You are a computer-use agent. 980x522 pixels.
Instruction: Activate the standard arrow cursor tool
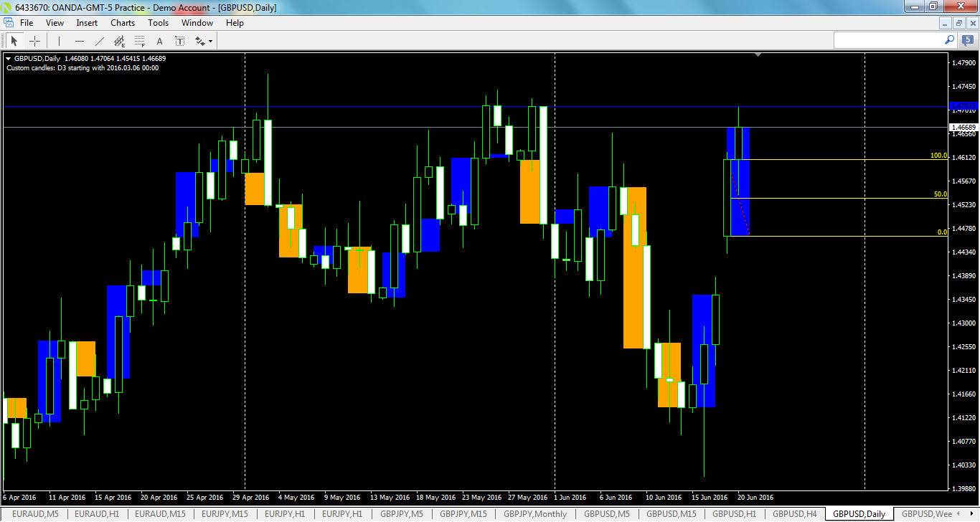coord(14,40)
